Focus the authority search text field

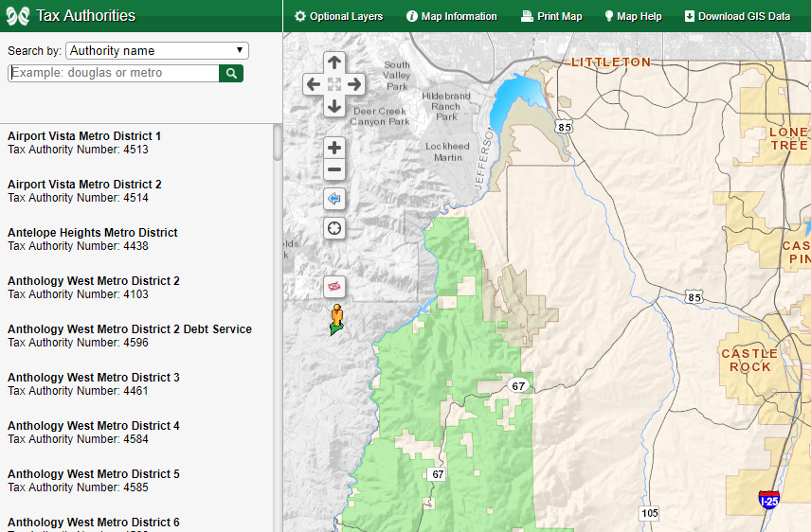pyautogui.click(x=114, y=73)
